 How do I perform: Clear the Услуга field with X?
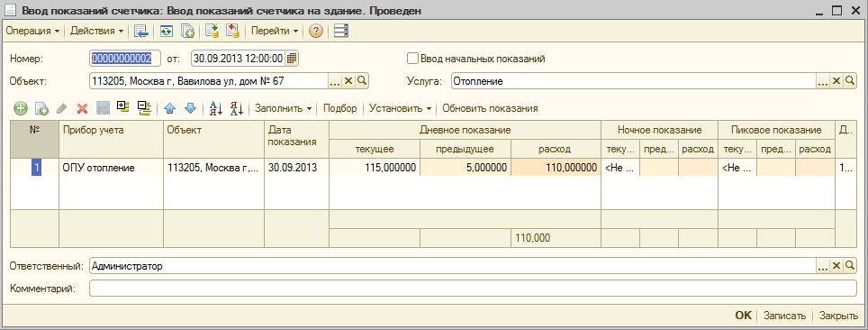pyautogui.click(x=836, y=81)
